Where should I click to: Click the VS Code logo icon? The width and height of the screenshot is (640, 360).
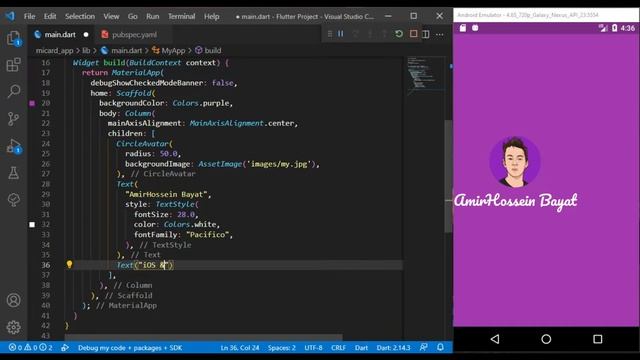tap(10, 16)
